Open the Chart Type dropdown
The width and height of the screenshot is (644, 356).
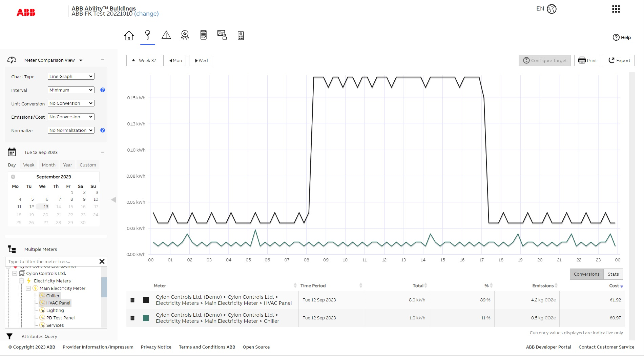[71, 76]
